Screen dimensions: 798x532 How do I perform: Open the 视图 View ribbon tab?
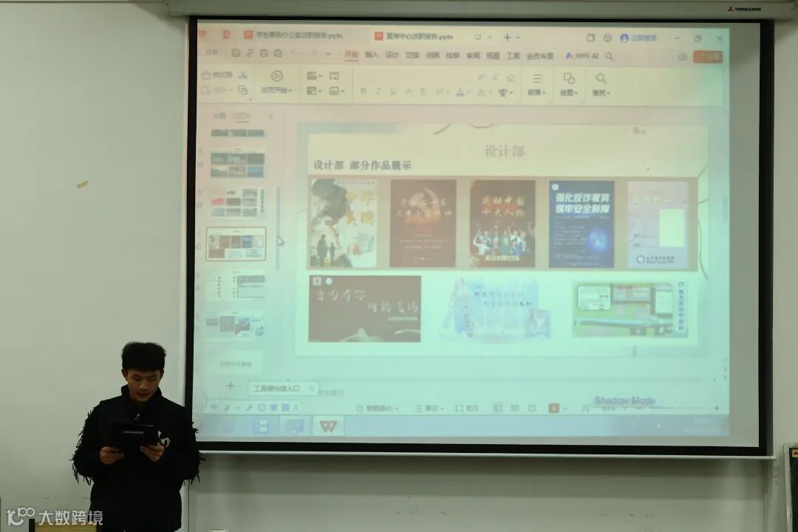click(493, 55)
